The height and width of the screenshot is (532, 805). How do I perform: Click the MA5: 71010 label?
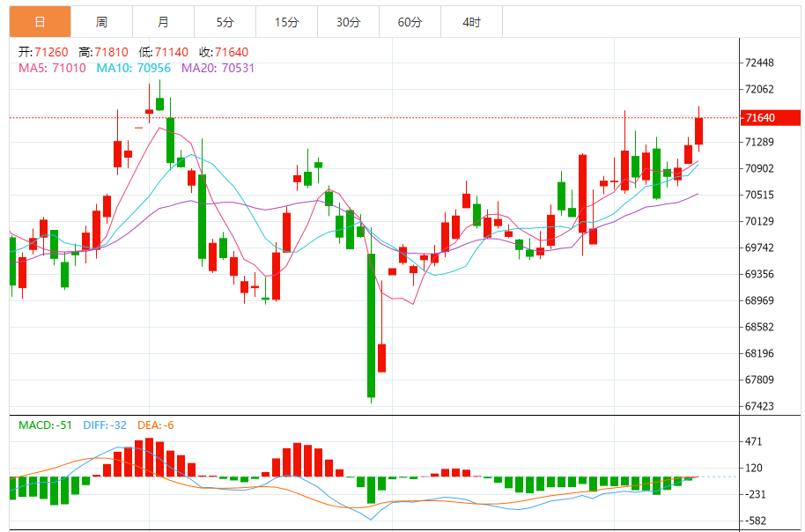coord(52,68)
